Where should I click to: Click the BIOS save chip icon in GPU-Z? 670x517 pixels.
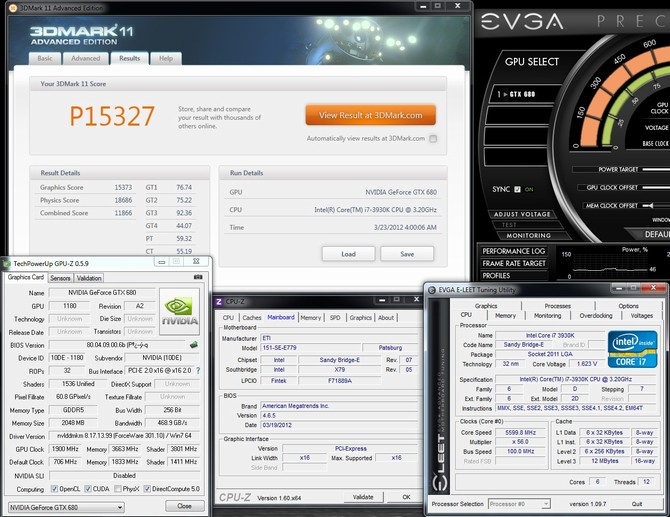coord(194,344)
